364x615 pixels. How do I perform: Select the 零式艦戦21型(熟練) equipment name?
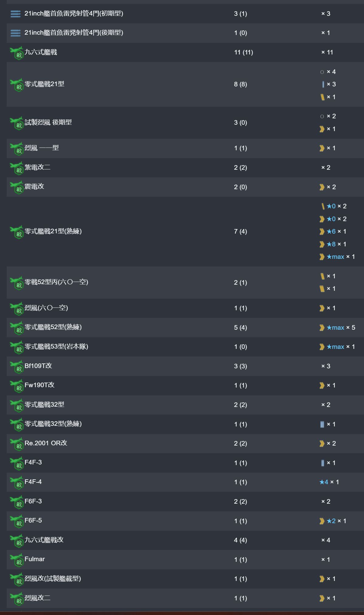pyautogui.click(x=53, y=231)
